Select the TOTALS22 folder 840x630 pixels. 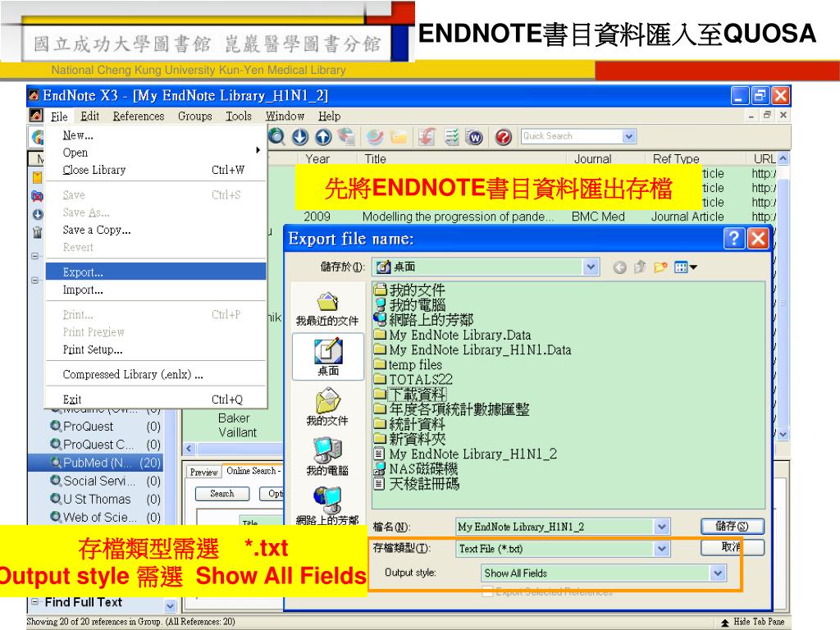(x=413, y=379)
